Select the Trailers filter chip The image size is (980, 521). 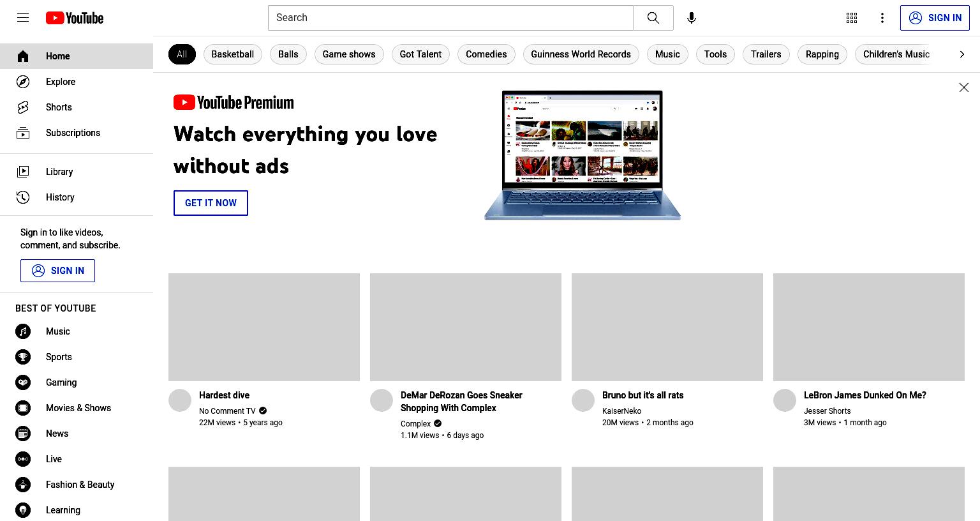(x=766, y=54)
